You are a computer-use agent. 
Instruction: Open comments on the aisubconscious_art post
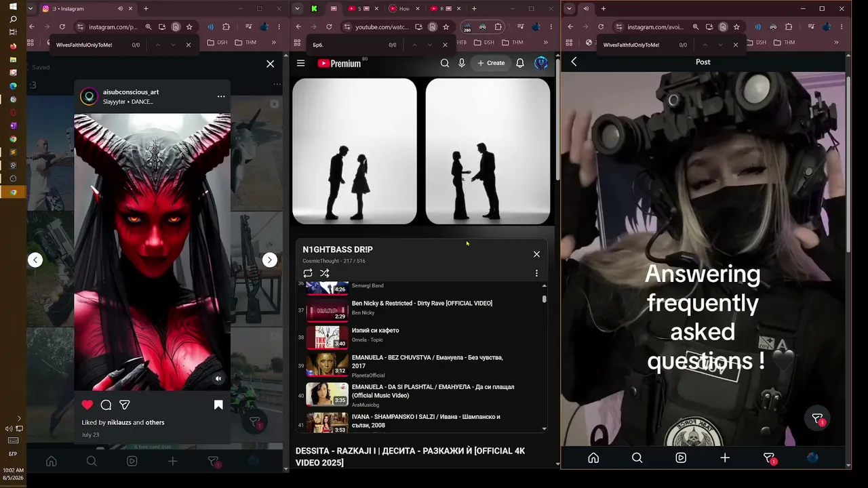click(106, 405)
